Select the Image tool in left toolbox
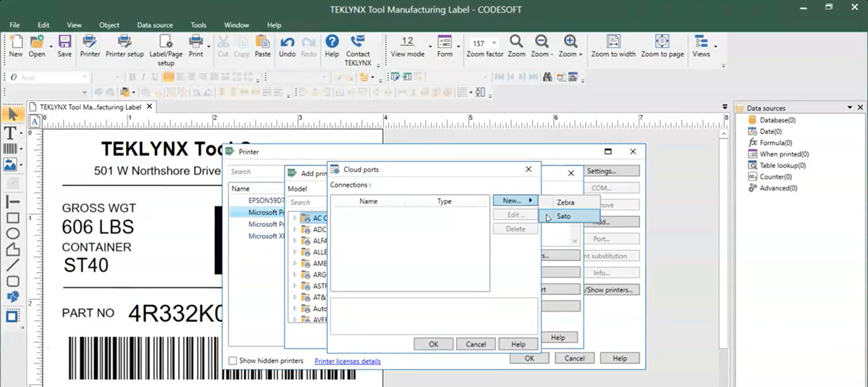The width and height of the screenshot is (868, 387). click(x=10, y=165)
